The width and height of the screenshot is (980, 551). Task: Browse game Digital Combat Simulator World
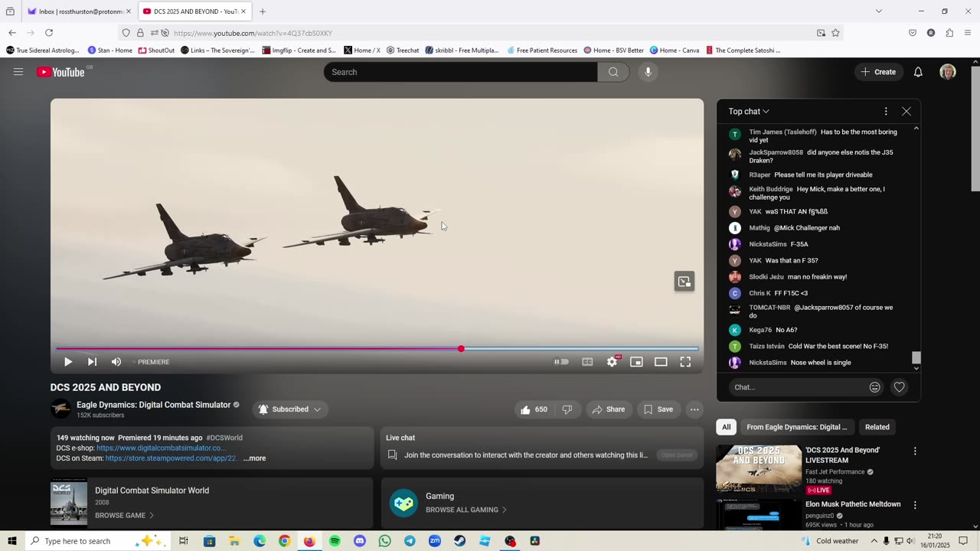124,516
